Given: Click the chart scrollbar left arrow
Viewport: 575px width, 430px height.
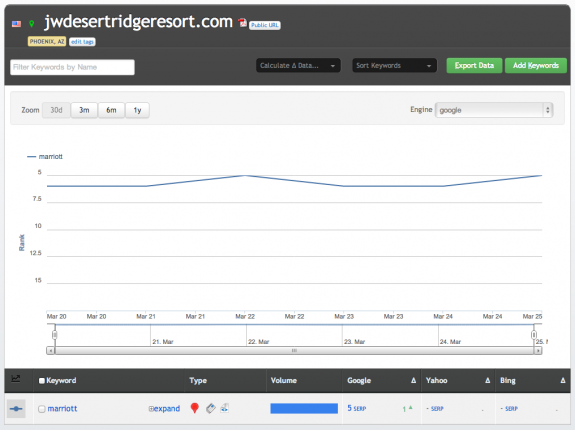Looking at the screenshot, I should coord(51,351).
